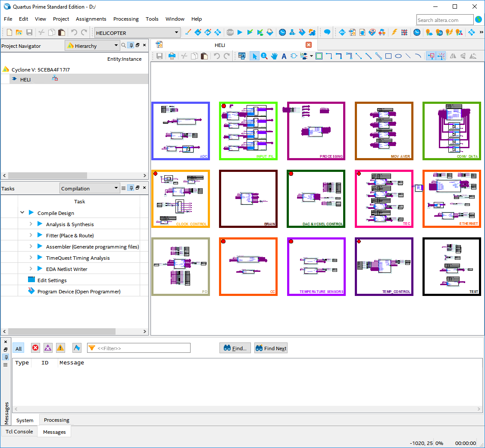Click the Find... button
The width and height of the screenshot is (485, 448).
235,348
